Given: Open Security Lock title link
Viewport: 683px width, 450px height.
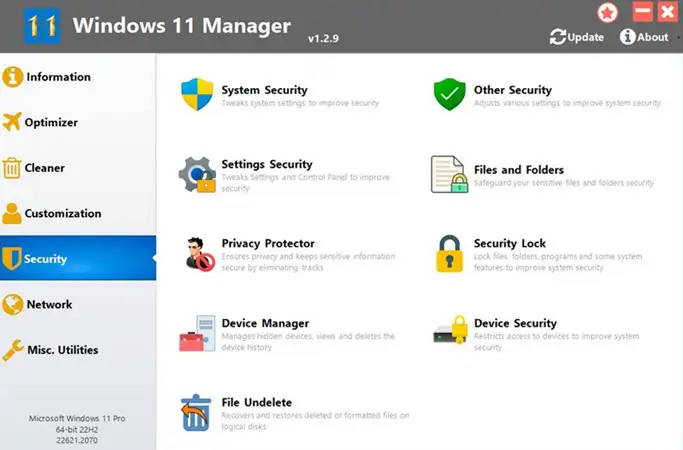Looking at the screenshot, I should point(510,243).
